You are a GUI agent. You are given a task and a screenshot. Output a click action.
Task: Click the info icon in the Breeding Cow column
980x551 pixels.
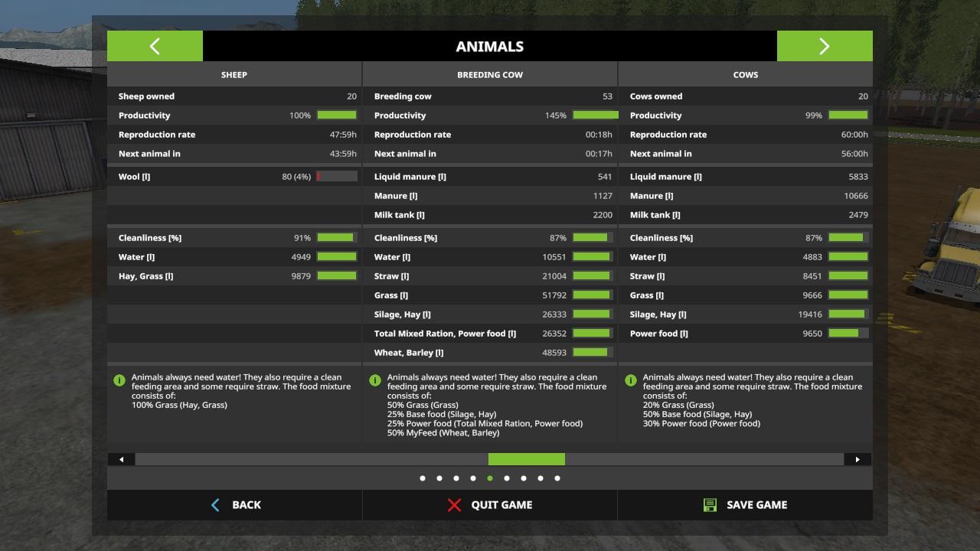point(375,380)
